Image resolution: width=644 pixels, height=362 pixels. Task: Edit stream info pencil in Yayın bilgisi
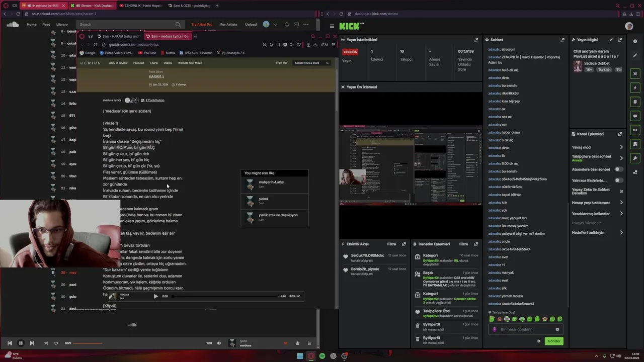pyautogui.click(x=611, y=40)
